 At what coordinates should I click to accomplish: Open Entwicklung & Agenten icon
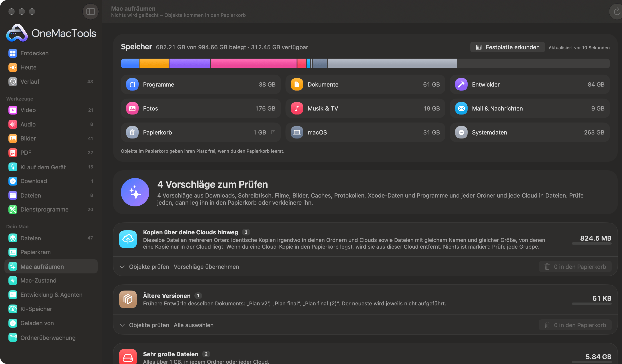coord(13,295)
